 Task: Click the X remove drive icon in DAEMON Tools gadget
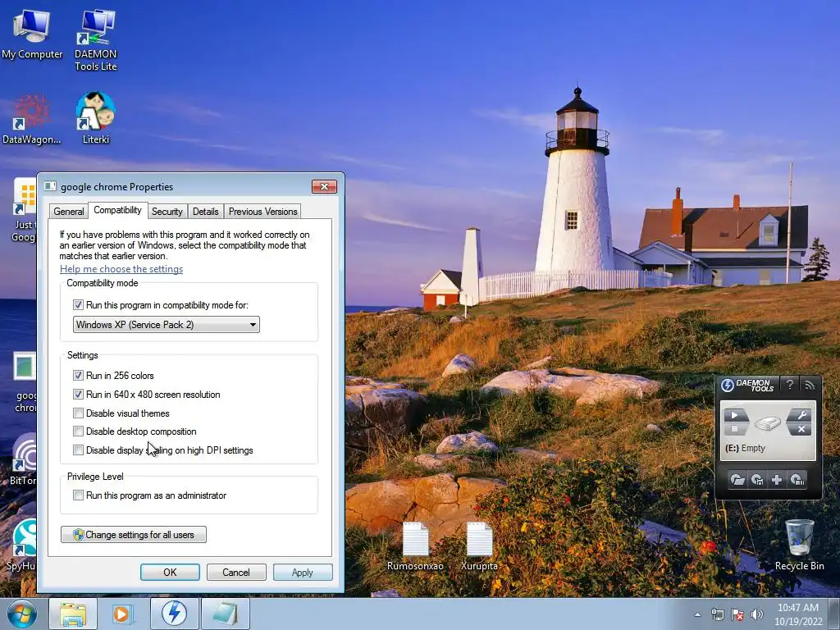[801, 429]
